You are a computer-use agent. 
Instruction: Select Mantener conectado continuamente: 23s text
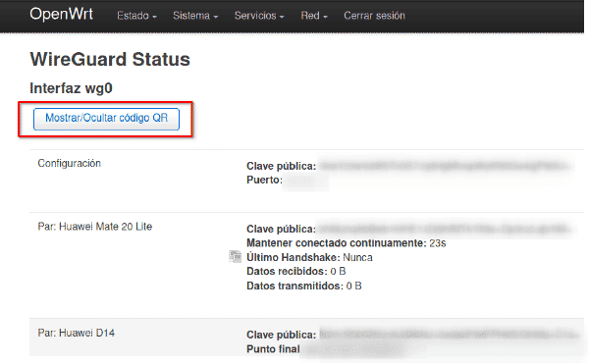point(346,243)
